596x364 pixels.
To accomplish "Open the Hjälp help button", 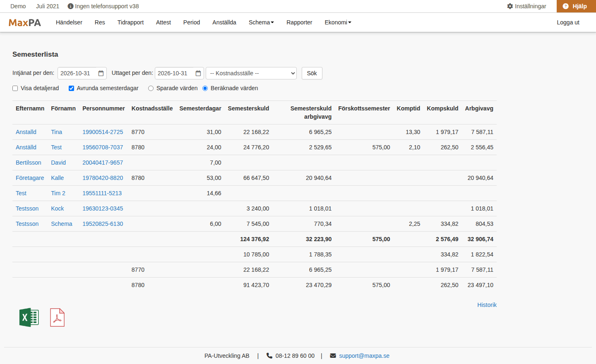I will (576, 6).
